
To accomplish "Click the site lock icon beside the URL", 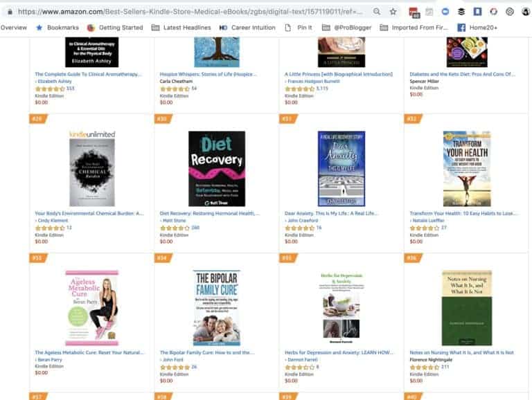I will point(10,12).
